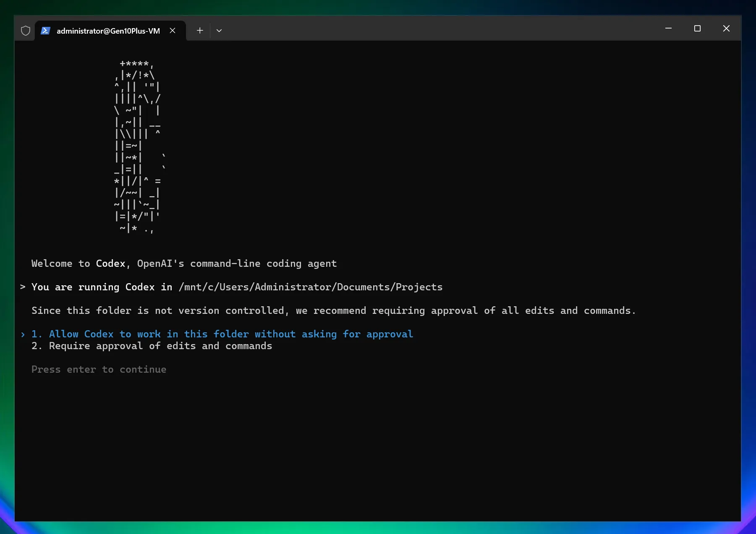Maximize the terminal window
Image resolution: width=756 pixels, height=534 pixels.
click(x=697, y=29)
